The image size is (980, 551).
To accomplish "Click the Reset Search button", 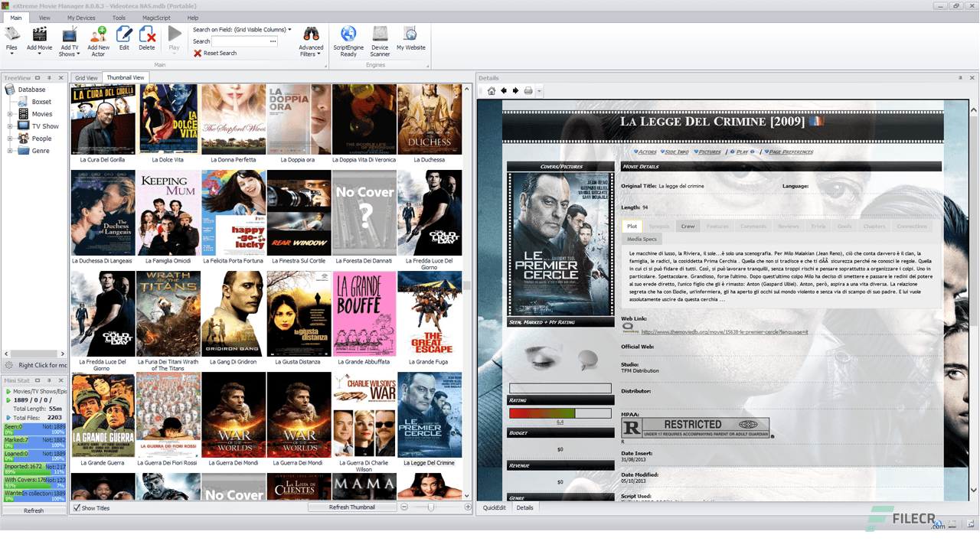I will 220,53.
